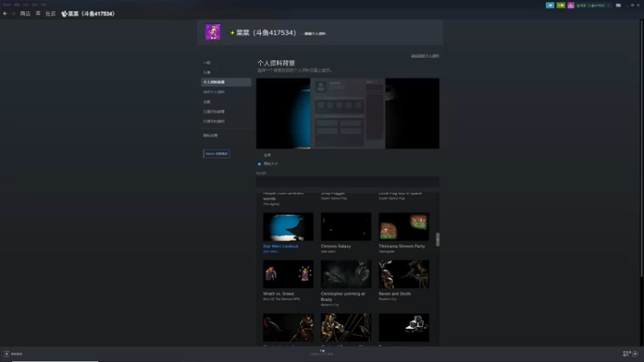This screenshot has height=362, width=644.
Task: Click the background list scrollbar handle
Action: click(438, 240)
